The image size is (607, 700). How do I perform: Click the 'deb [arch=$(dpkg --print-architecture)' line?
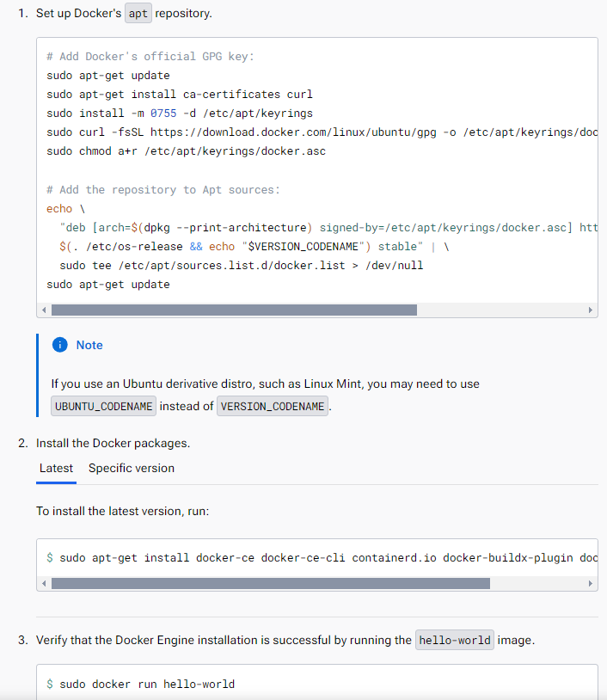pyautogui.click(x=328, y=228)
